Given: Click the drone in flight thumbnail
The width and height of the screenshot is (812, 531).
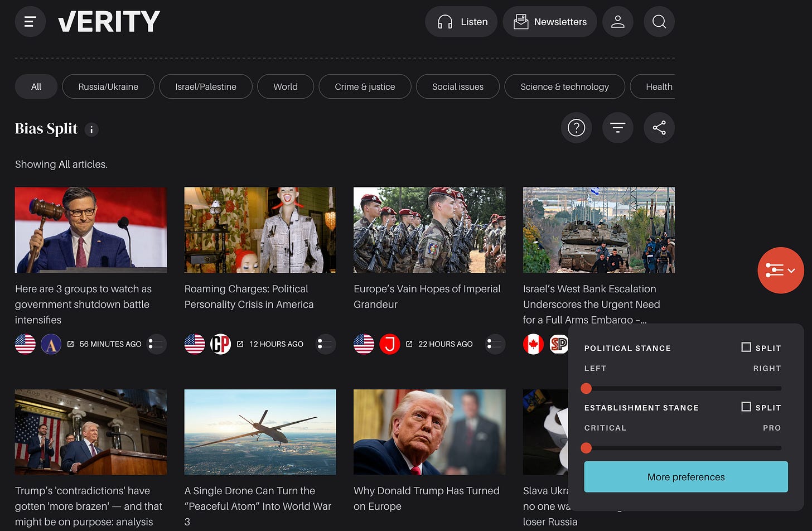Looking at the screenshot, I should click(260, 432).
